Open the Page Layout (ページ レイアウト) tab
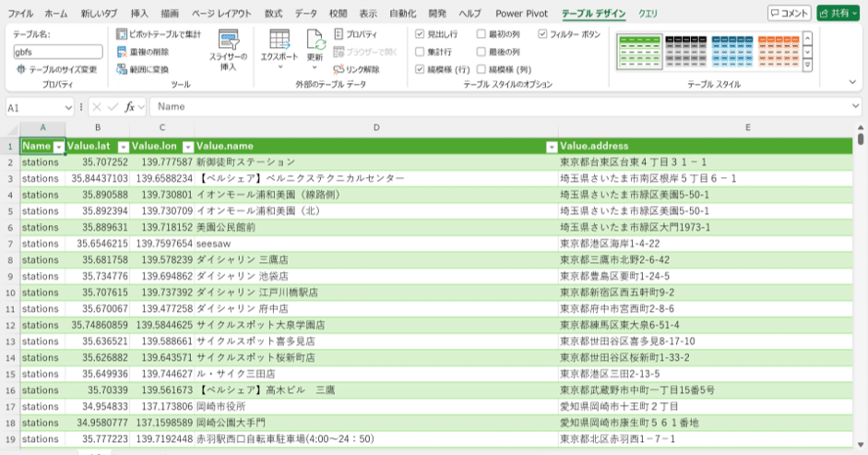This screenshot has width=868, height=455. (221, 14)
